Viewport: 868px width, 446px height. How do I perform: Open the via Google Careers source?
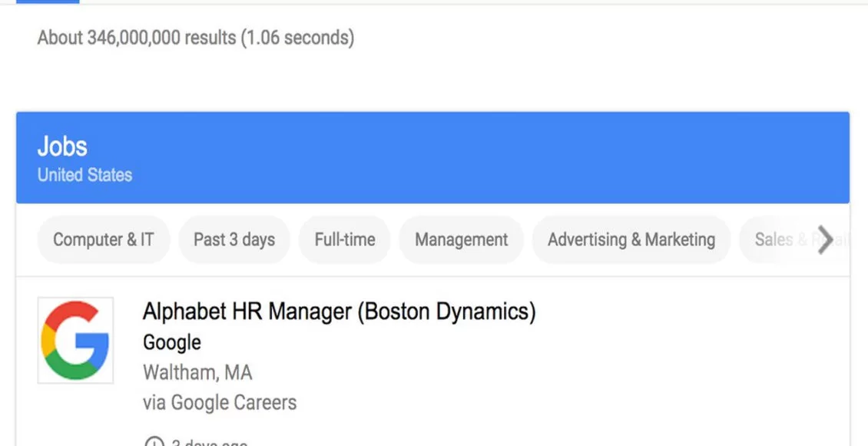click(220, 402)
